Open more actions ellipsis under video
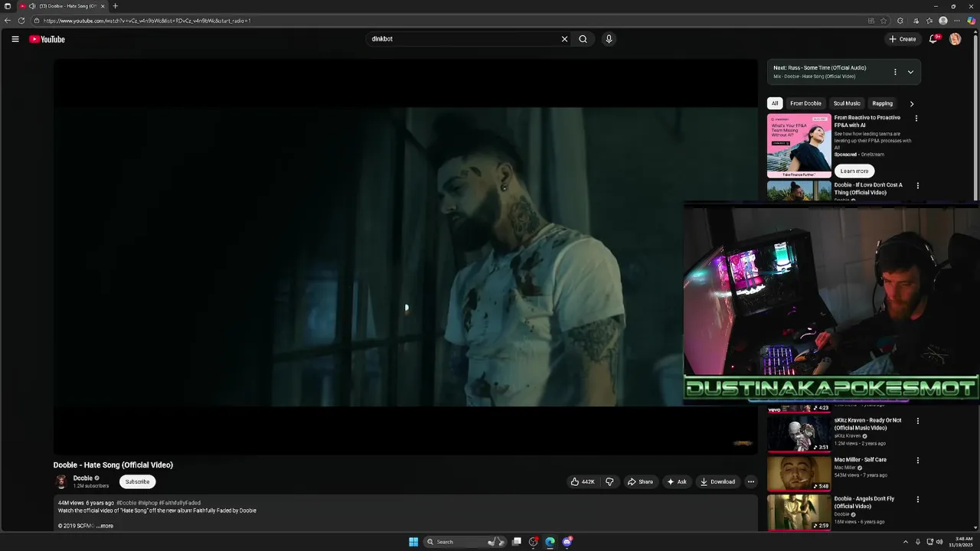 point(751,481)
